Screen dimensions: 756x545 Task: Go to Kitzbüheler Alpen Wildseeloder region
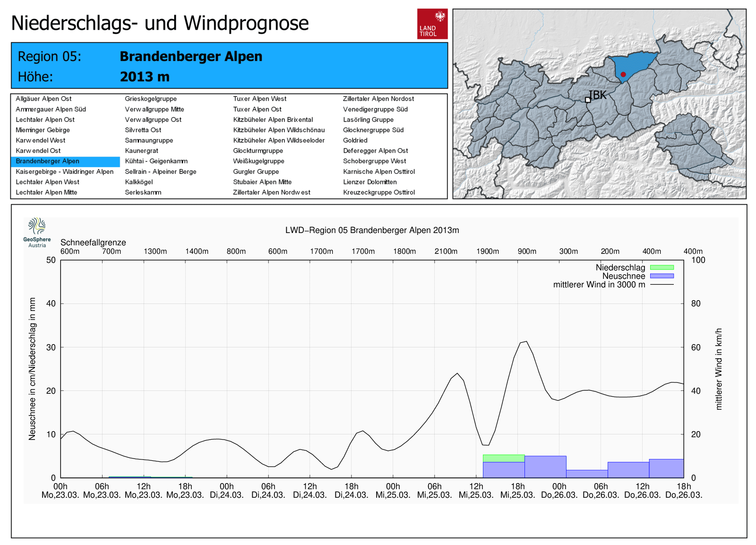279,140
